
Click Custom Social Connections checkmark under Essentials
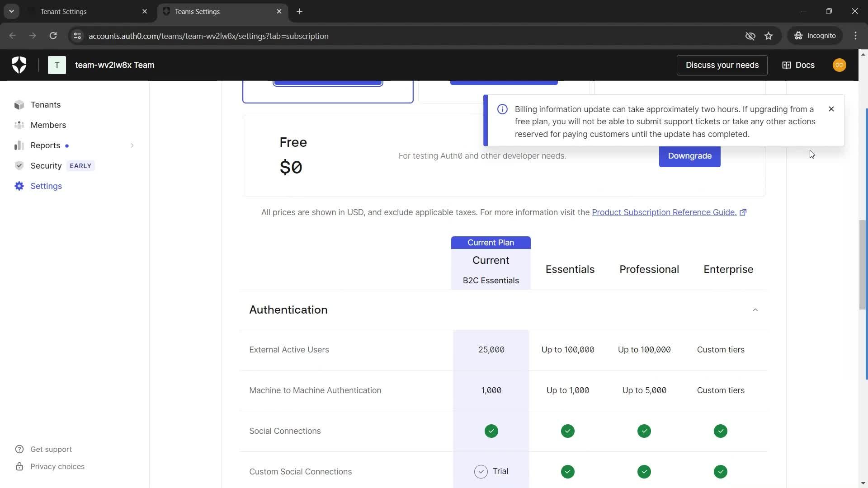(x=568, y=472)
